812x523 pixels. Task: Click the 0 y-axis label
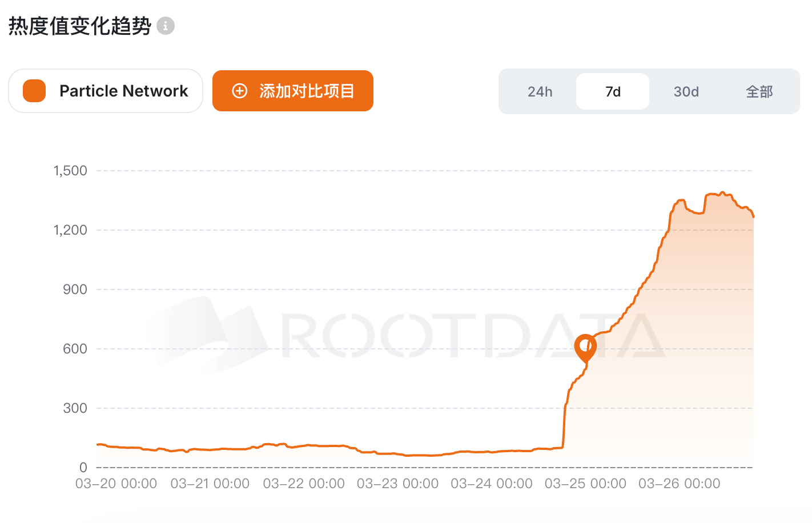tap(83, 468)
